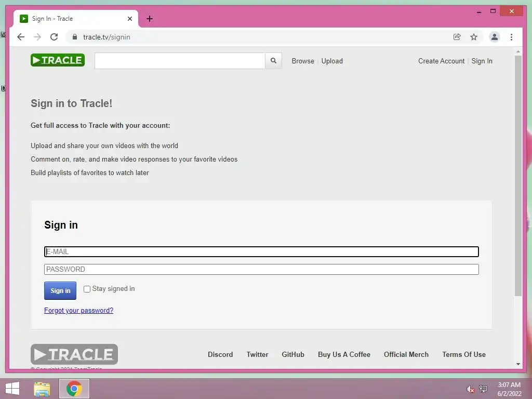Open a new tab with plus button
The image size is (532, 399).
click(x=150, y=19)
